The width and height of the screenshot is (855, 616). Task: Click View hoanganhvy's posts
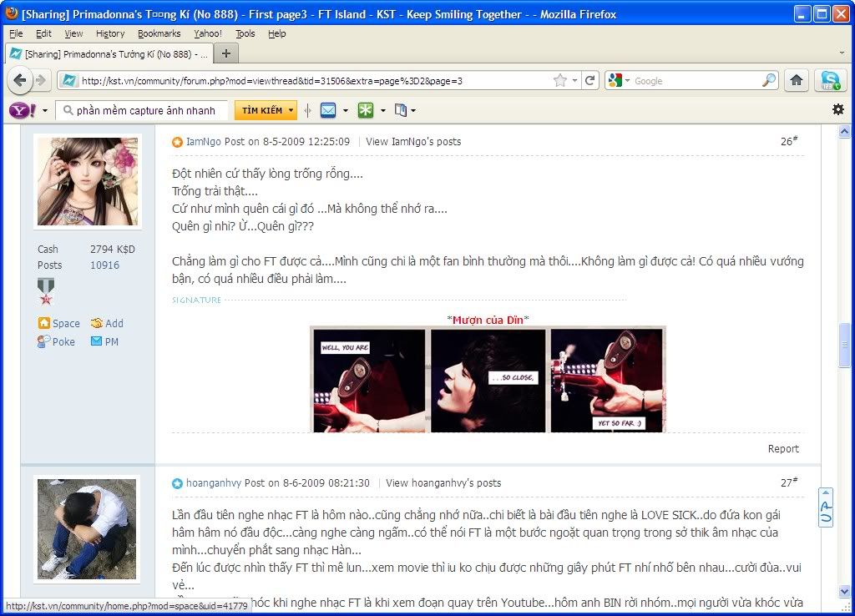(x=443, y=483)
